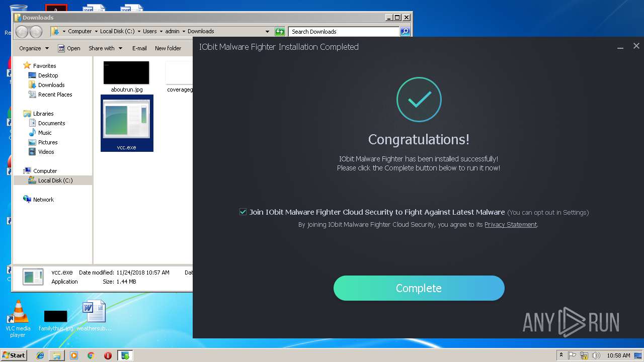Open VLC media player desktop shortcut
The width and height of the screenshot is (644, 362).
point(18,319)
